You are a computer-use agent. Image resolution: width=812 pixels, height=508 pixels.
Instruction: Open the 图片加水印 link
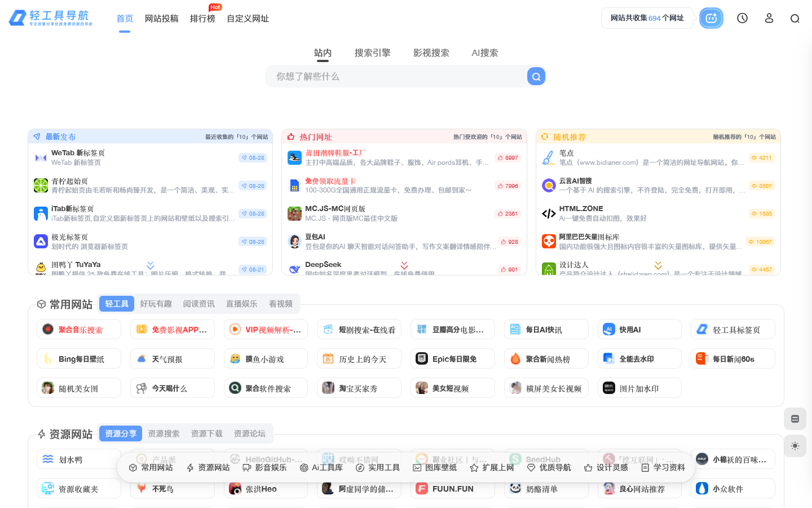coord(639,388)
